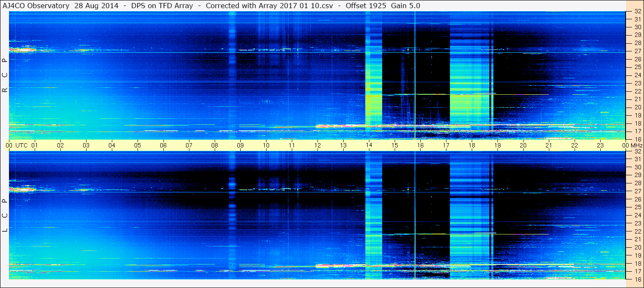Select the 23 hour mark on time axis
This screenshot has width=644, height=288.
click(x=600, y=145)
